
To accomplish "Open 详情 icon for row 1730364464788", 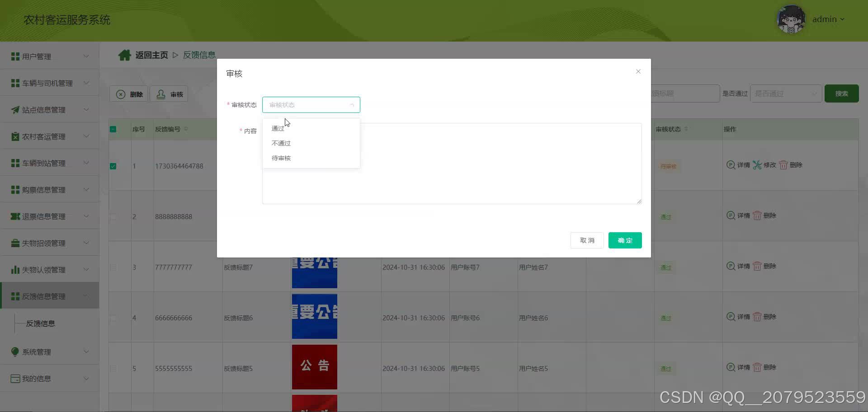I will (x=731, y=165).
